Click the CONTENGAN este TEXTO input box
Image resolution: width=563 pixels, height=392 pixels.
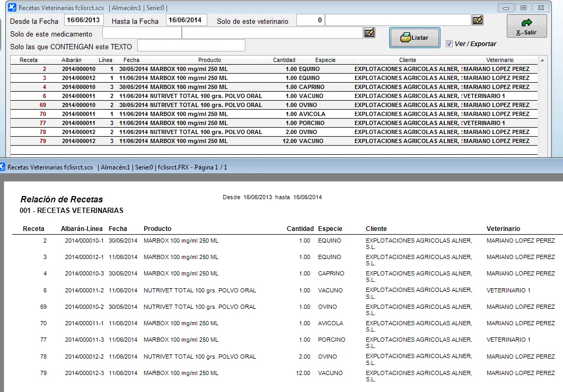(x=191, y=46)
